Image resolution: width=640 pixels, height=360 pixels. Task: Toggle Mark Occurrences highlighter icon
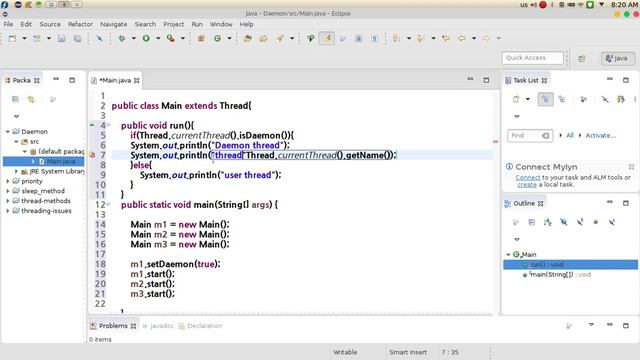click(327, 38)
